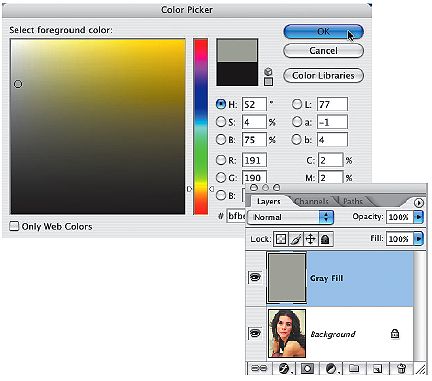Select the B brightness radio button

coord(221,139)
